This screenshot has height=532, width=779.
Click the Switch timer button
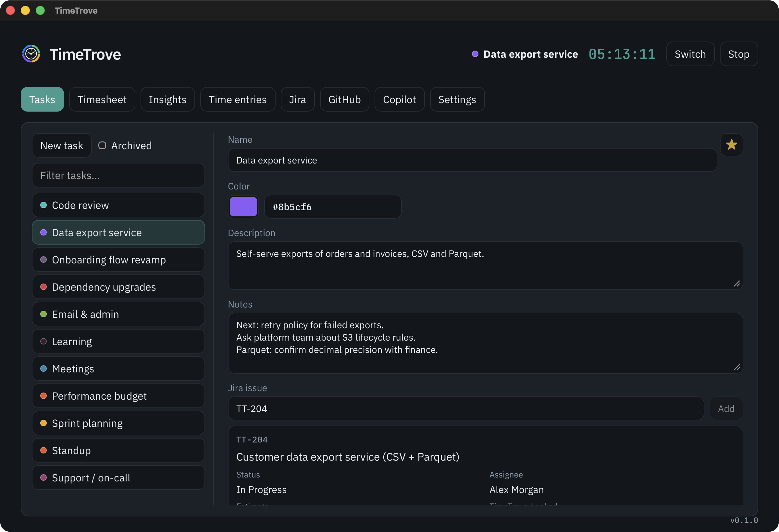(x=690, y=54)
